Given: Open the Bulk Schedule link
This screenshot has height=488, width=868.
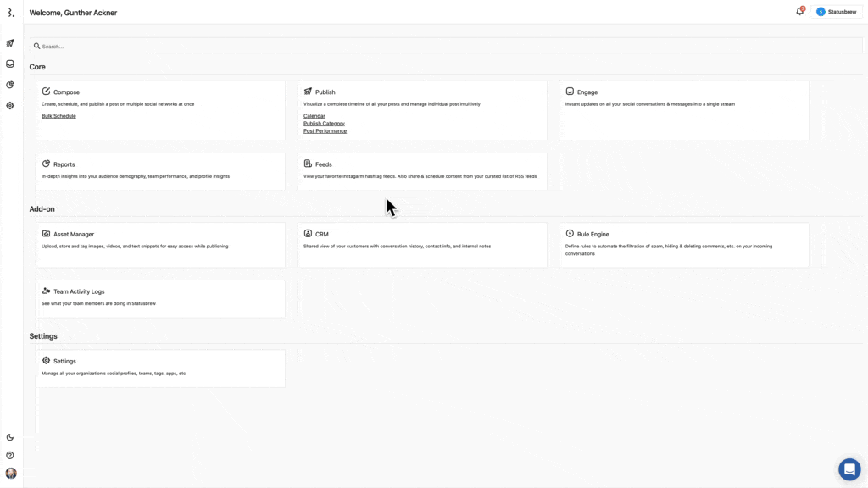Looking at the screenshot, I should point(58,116).
